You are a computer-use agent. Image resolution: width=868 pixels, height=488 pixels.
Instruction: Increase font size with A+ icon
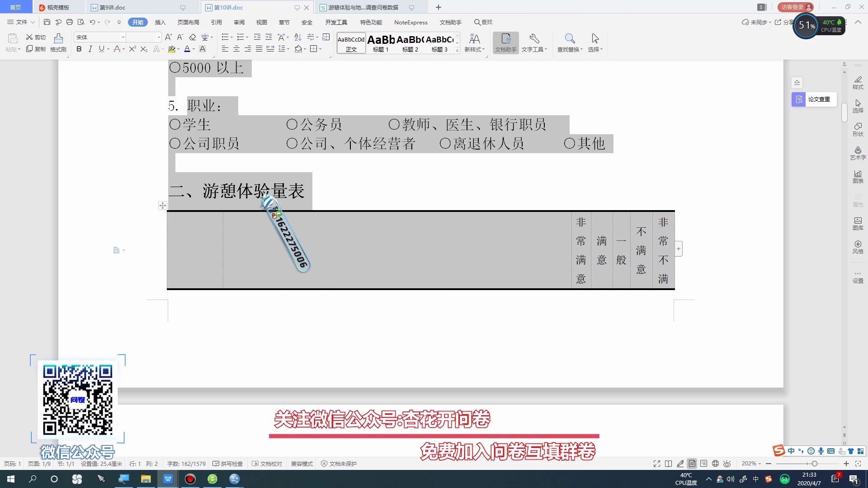pos(168,37)
